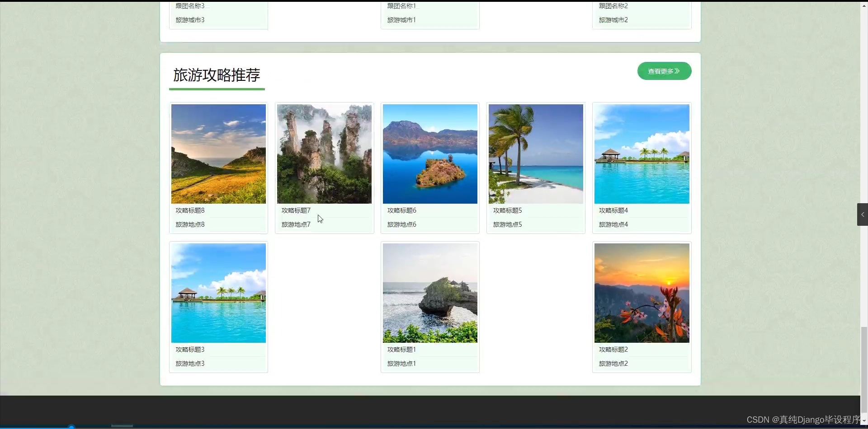Open the 攻略标题4 pool resort image
The image size is (868, 429).
coord(642,154)
